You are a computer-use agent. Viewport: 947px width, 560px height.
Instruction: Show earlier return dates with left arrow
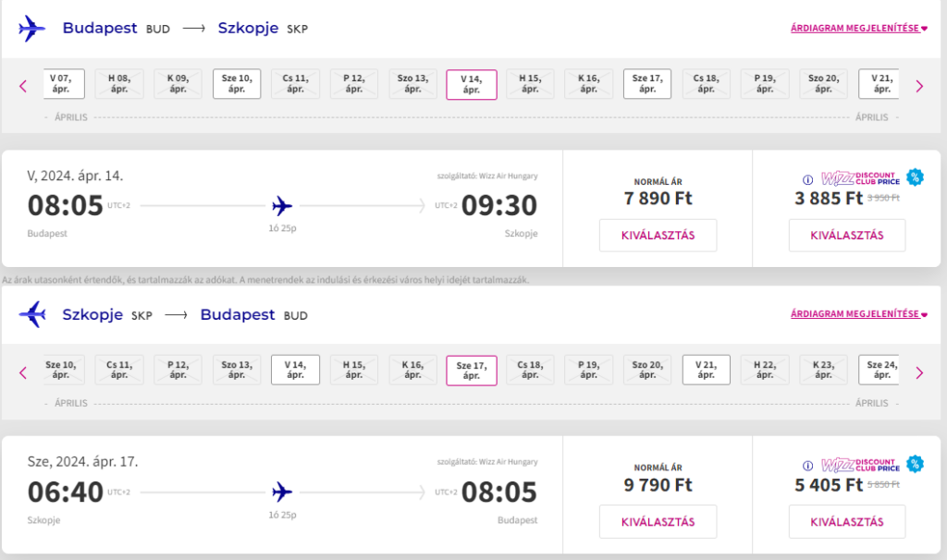[x=24, y=372]
